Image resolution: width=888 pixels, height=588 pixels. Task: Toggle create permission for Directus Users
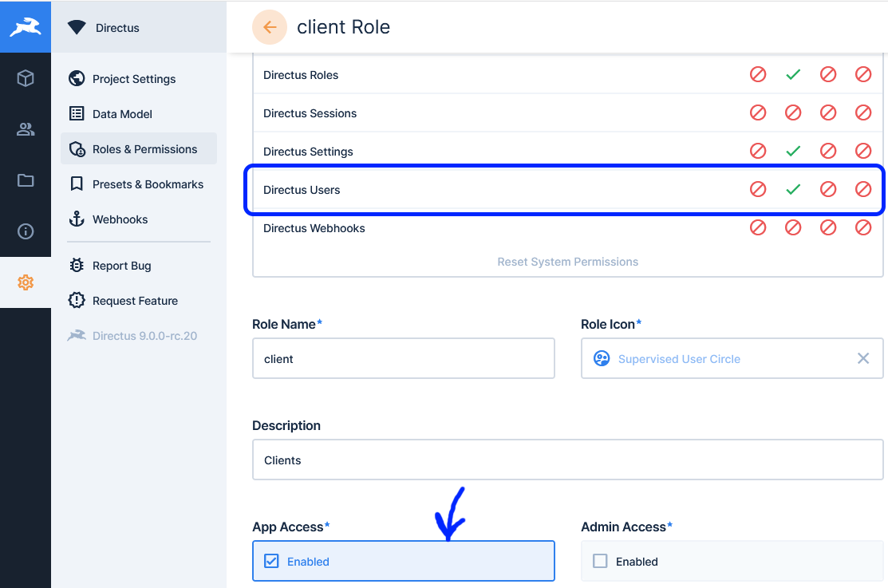758,189
